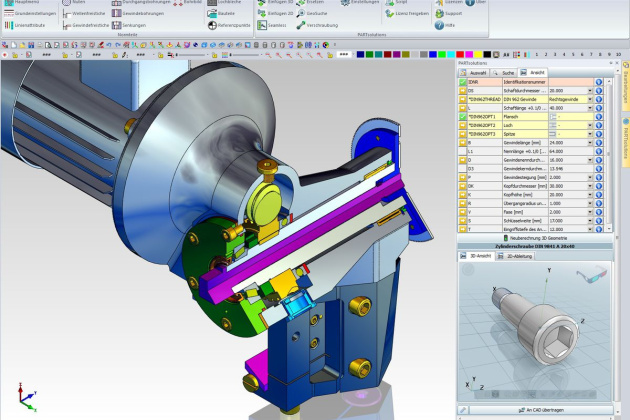Toggle the arrow marker on DIN9620PT2 Loch row

click(463, 125)
